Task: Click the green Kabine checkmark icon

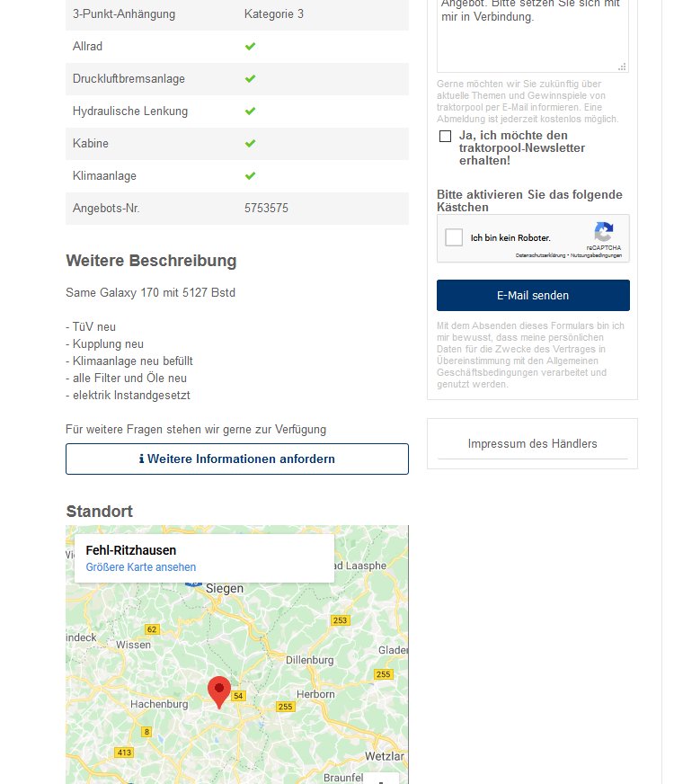Action: pyautogui.click(x=251, y=144)
